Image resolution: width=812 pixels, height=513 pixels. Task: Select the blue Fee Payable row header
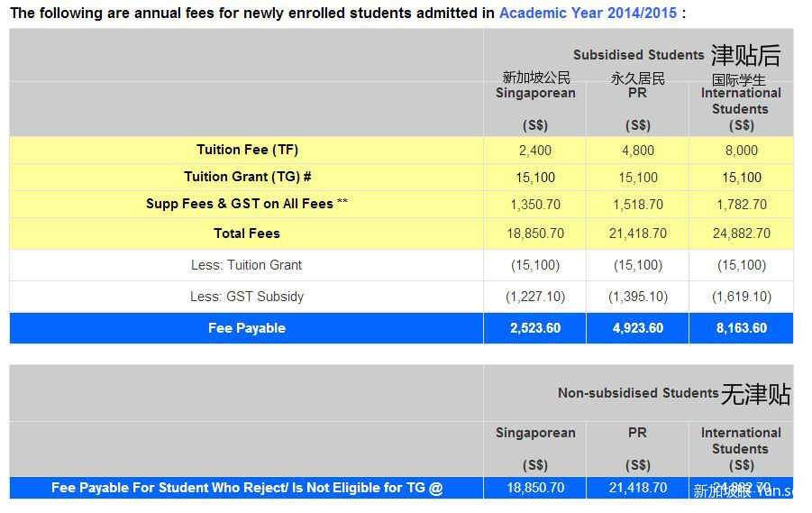247,328
